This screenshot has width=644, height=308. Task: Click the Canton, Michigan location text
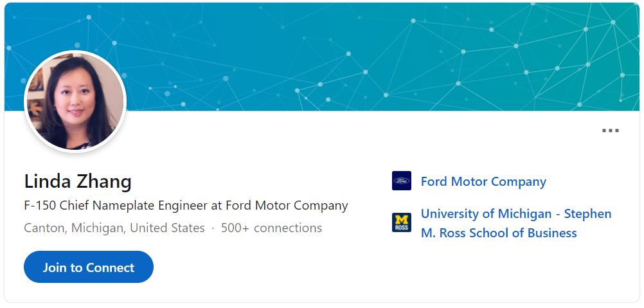pos(114,228)
